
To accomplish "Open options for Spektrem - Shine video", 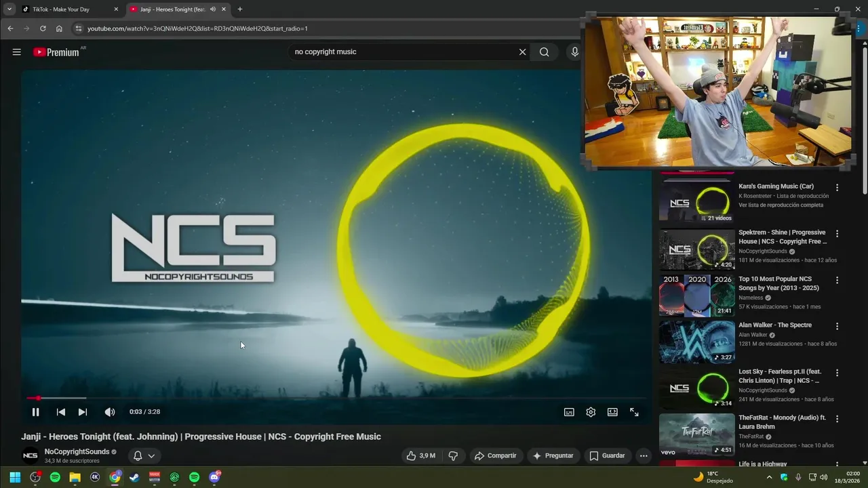I will pos(837,234).
